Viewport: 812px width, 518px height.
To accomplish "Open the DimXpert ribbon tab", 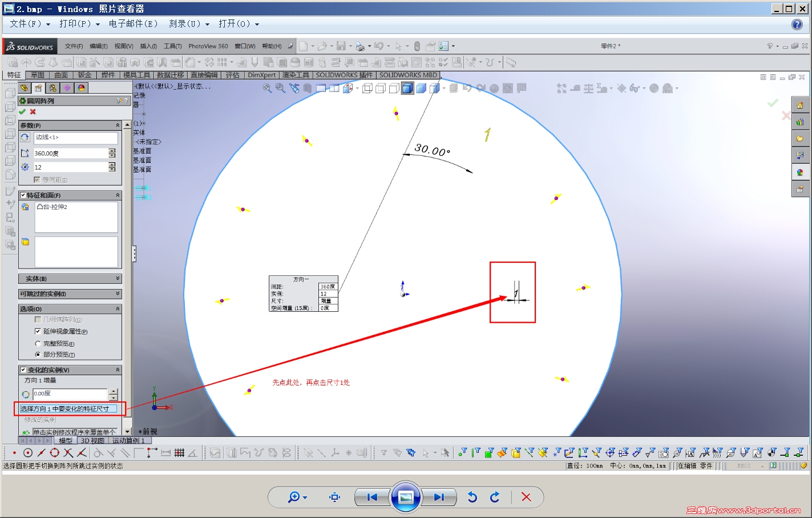I will (262, 75).
